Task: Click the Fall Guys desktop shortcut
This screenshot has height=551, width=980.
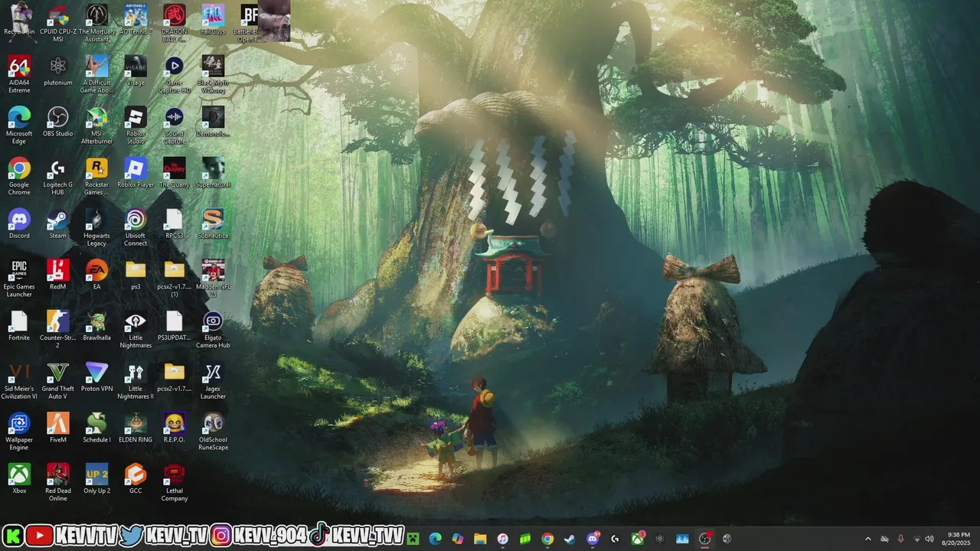Action: pos(213,20)
